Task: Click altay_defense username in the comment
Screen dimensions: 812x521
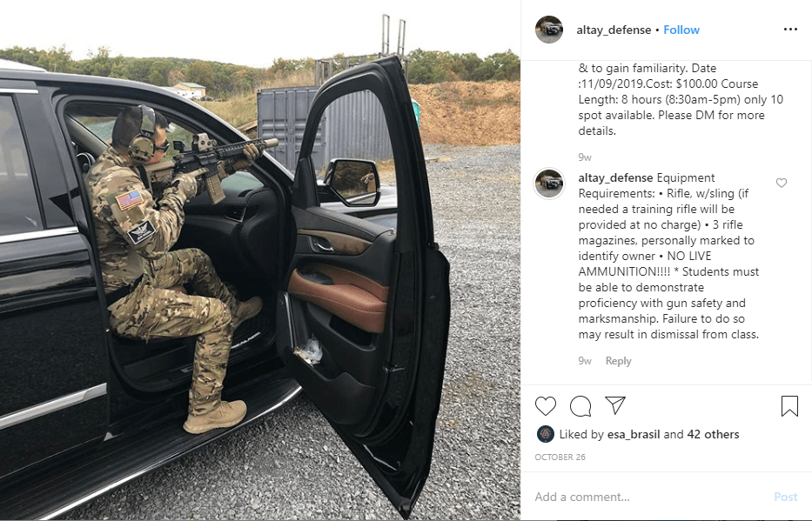Action: 615,178
